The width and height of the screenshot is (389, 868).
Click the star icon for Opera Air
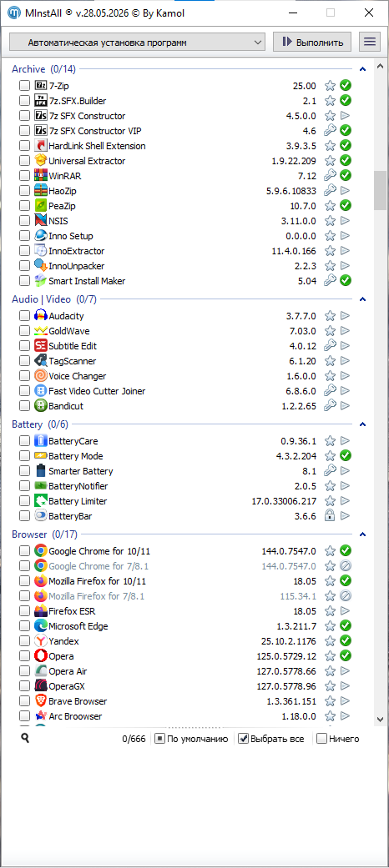[331, 670]
